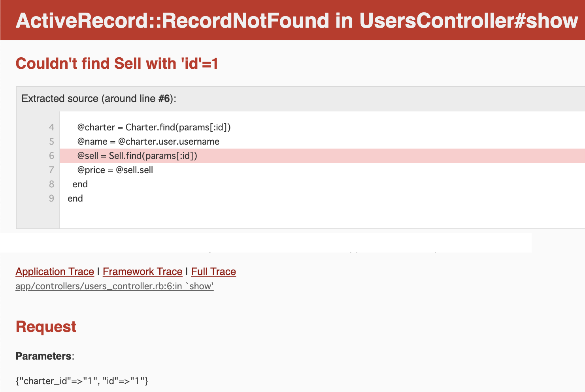Click the @price = @sell.sell line
Screen dimensions: 585x392
[115, 170]
